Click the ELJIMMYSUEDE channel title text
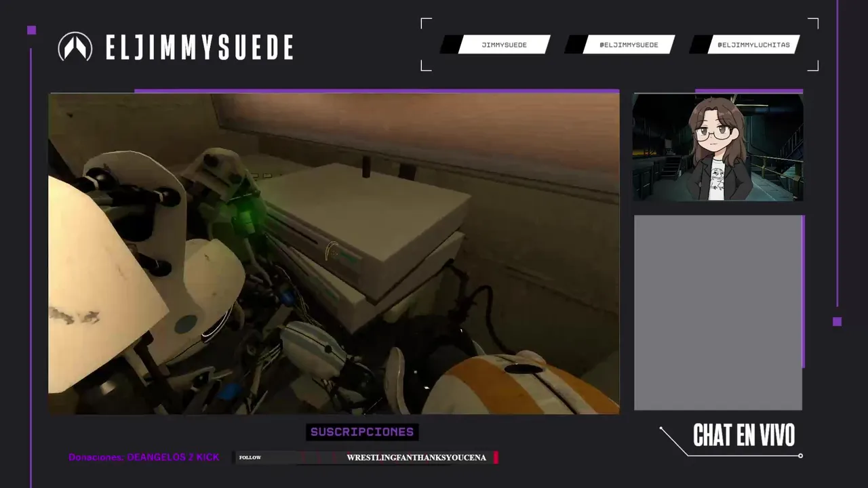 [199, 47]
